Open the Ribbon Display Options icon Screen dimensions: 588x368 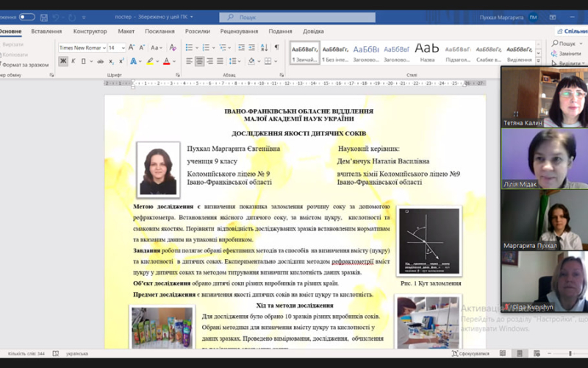click(553, 17)
